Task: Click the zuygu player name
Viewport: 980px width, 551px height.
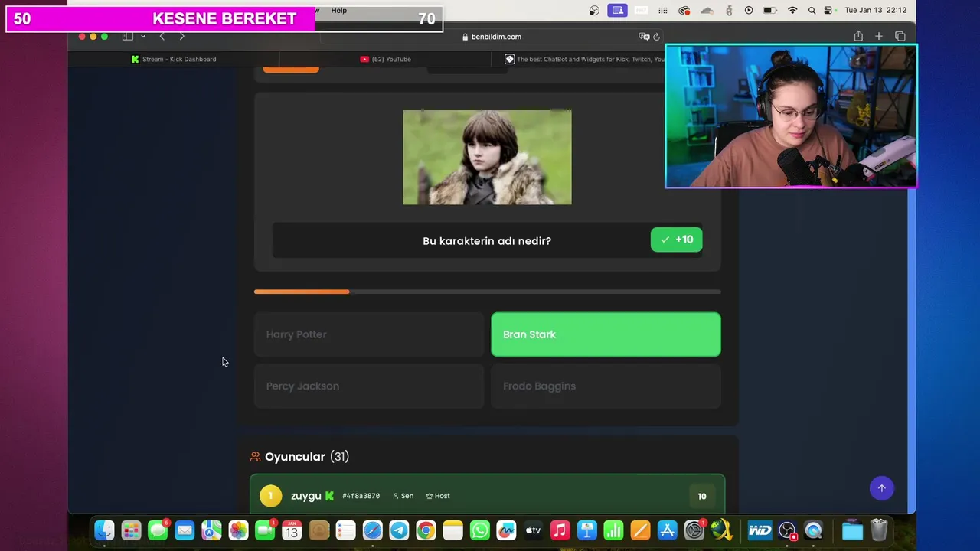Action: coord(305,496)
